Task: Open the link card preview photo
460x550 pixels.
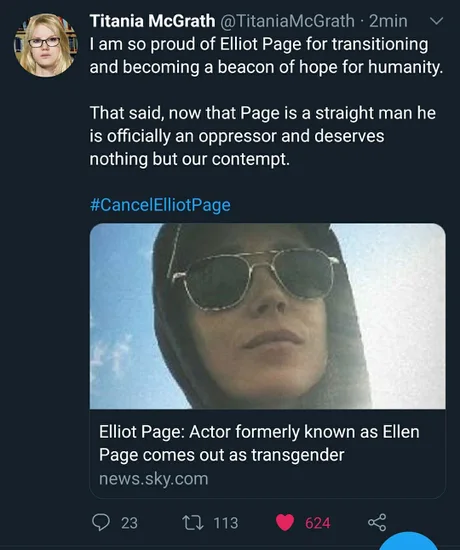Action: [x=268, y=316]
